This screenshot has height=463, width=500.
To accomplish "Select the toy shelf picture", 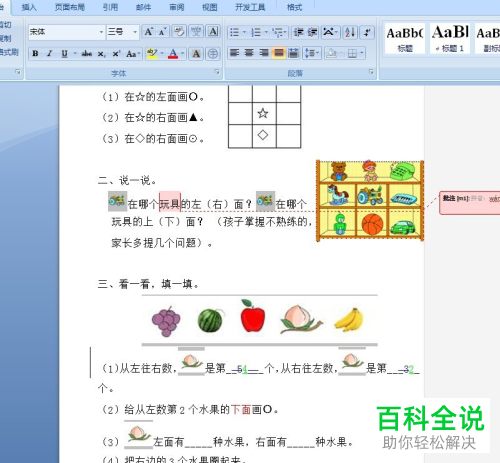I will coord(370,200).
